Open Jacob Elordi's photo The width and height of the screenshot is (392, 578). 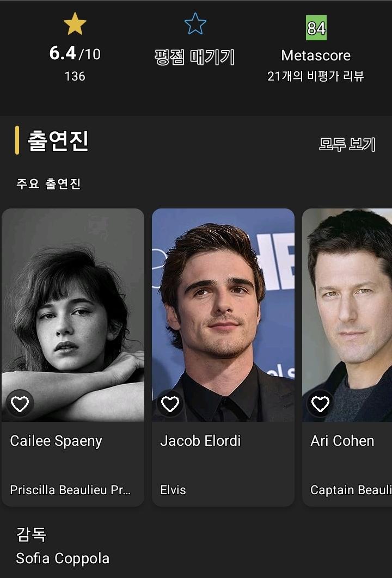(x=223, y=315)
